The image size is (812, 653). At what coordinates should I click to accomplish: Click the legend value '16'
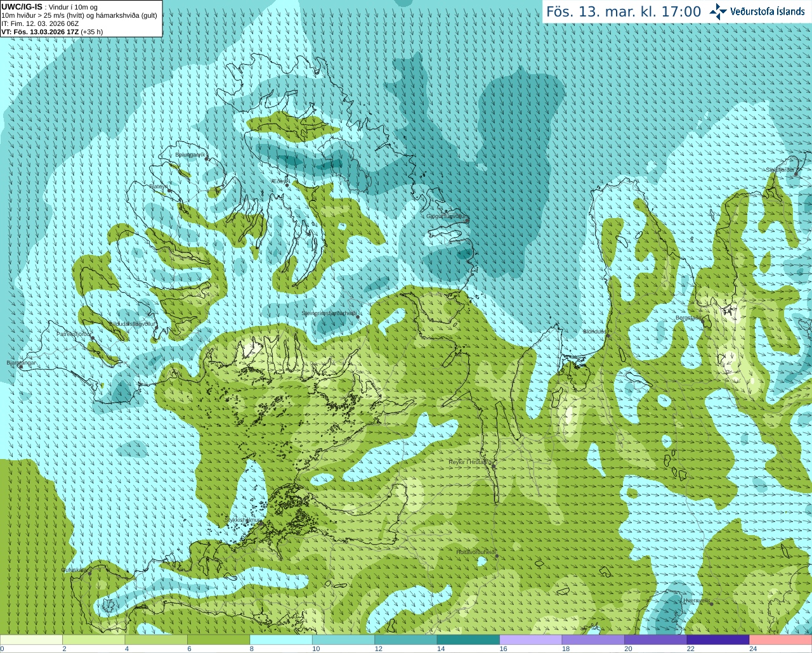tap(504, 649)
